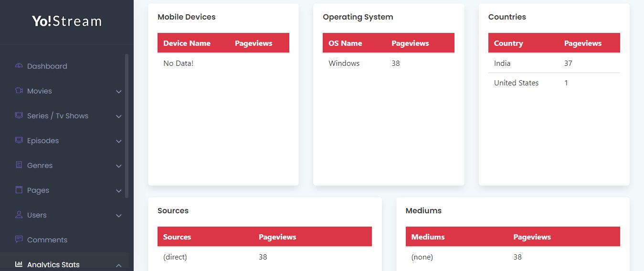Click the Comments speech bubble icon
This screenshot has width=644, height=271.
19,240
